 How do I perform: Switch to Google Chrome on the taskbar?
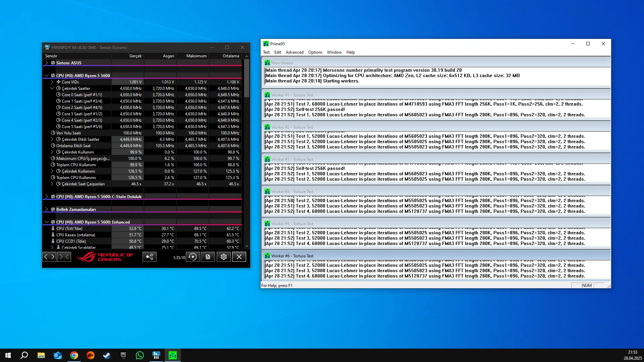74,355
